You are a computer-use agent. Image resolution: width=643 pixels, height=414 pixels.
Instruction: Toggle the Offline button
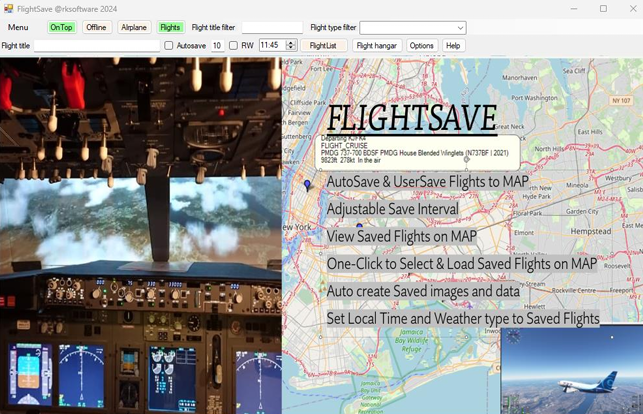click(x=96, y=27)
